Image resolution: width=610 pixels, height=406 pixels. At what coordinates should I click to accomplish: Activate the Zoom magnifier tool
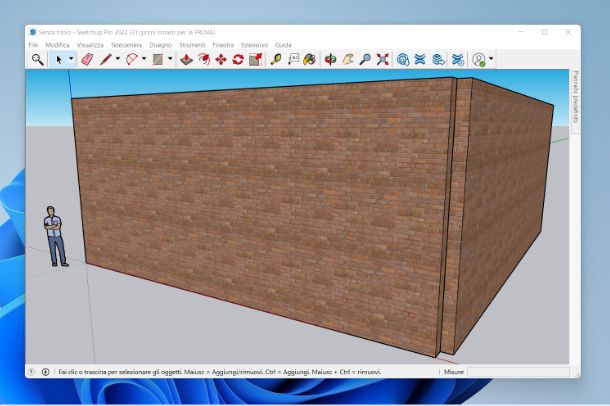pos(365,60)
